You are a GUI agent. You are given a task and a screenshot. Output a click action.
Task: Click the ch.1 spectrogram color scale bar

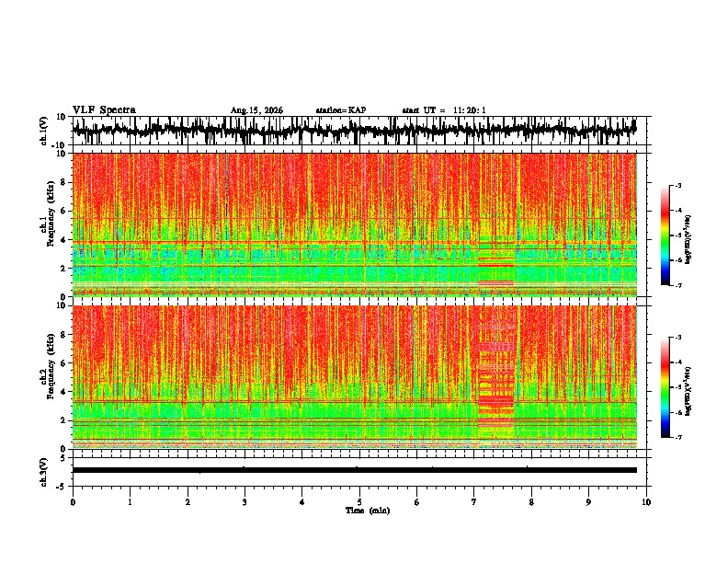(x=665, y=236)
